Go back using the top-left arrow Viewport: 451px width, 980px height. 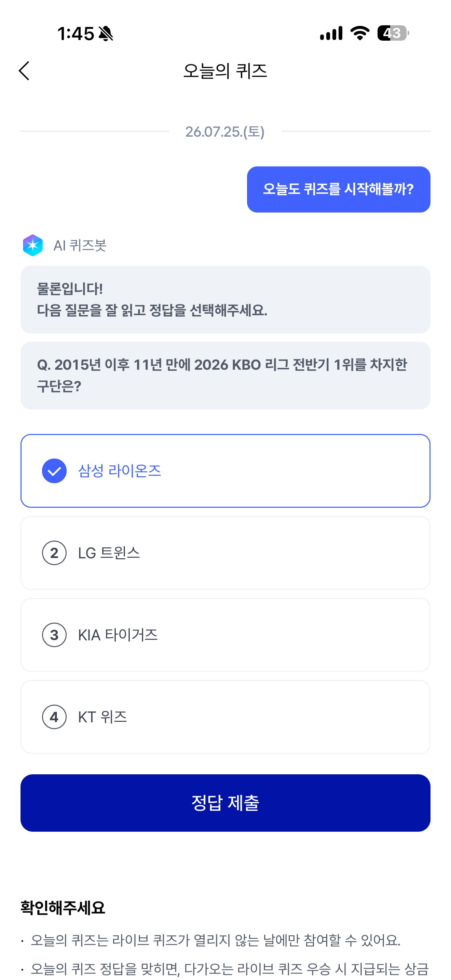[24, 71]
